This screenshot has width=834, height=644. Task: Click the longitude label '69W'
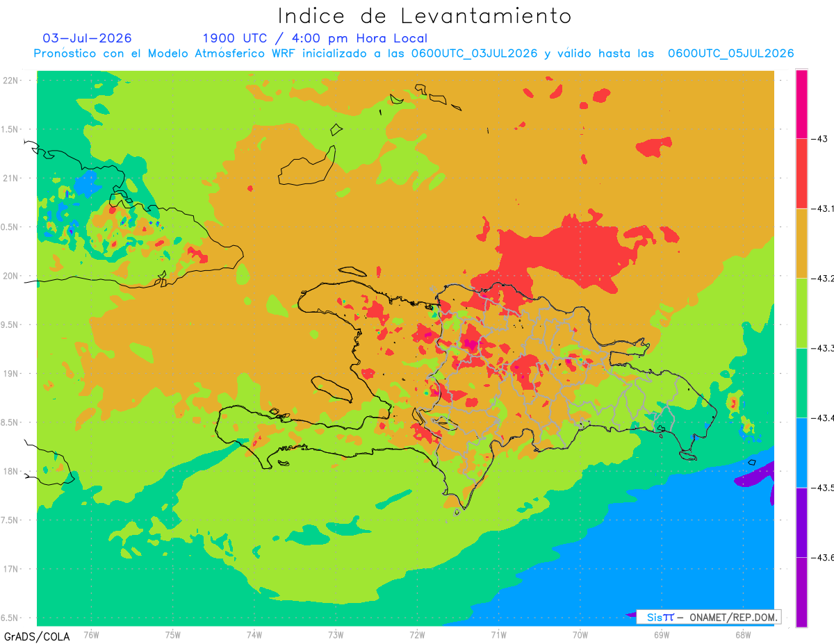click(x=662, y=634)
